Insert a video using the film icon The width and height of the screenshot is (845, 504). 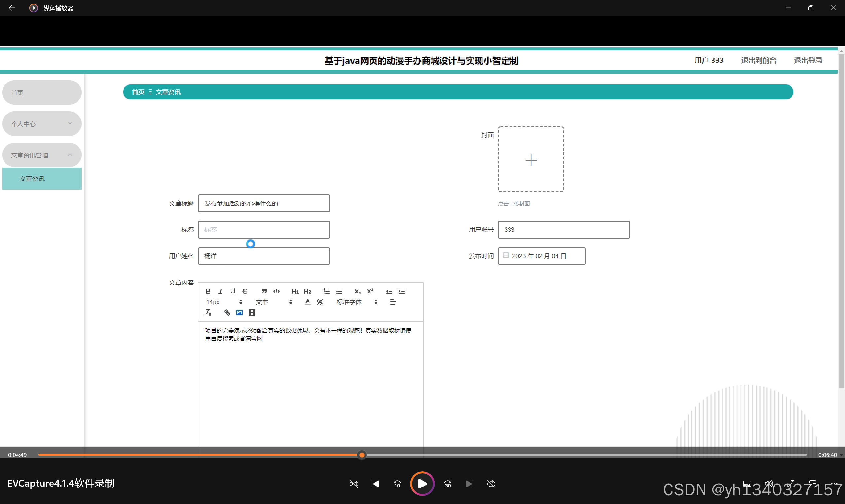pyautogui.click(x=252, y=313)
